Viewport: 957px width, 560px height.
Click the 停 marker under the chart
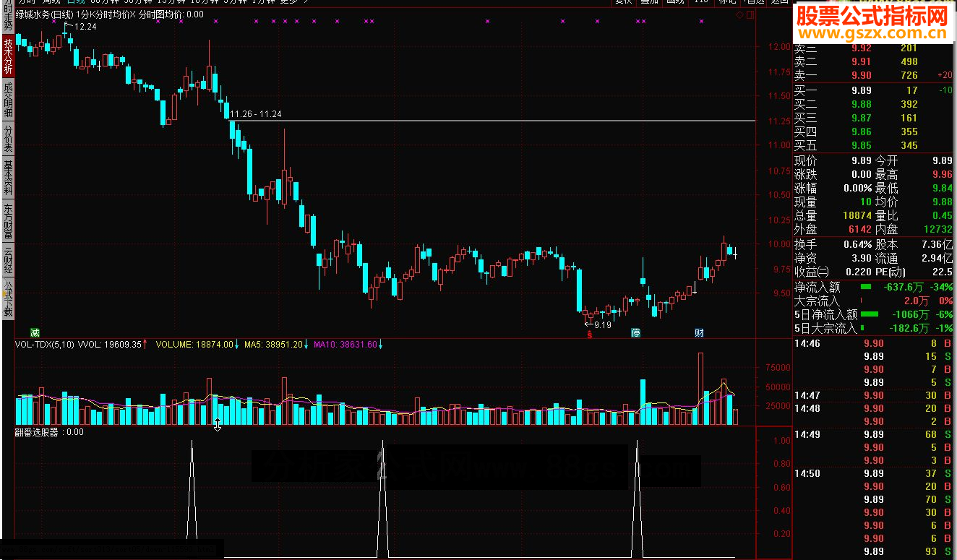636,333
